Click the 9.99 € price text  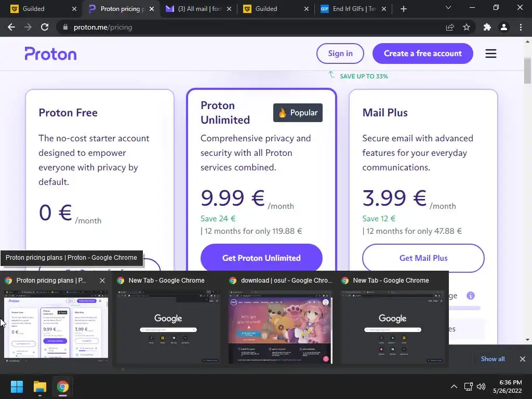click(232, 198)
